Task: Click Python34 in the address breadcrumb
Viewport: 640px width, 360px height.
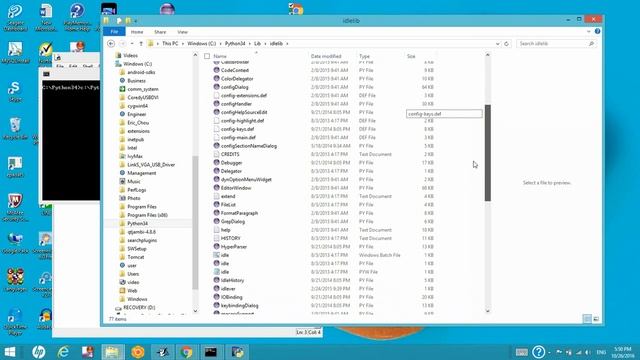Action: [x=235, y=43]
